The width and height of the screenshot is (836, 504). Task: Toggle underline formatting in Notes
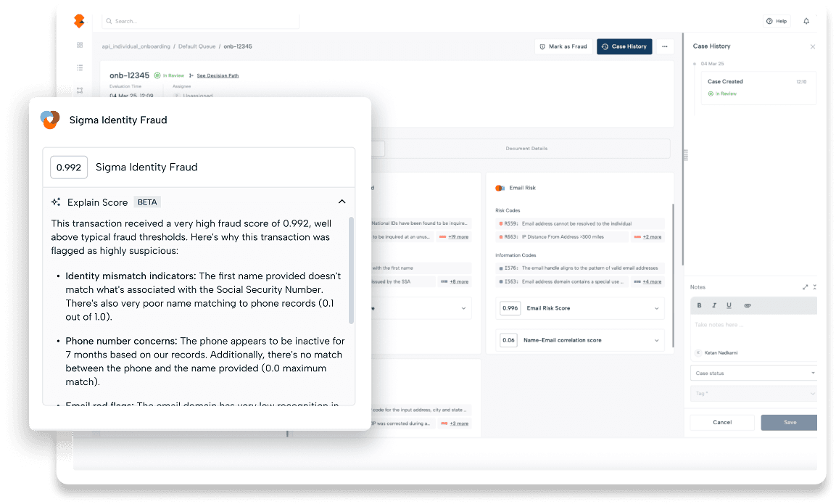(x=729, y=305)
